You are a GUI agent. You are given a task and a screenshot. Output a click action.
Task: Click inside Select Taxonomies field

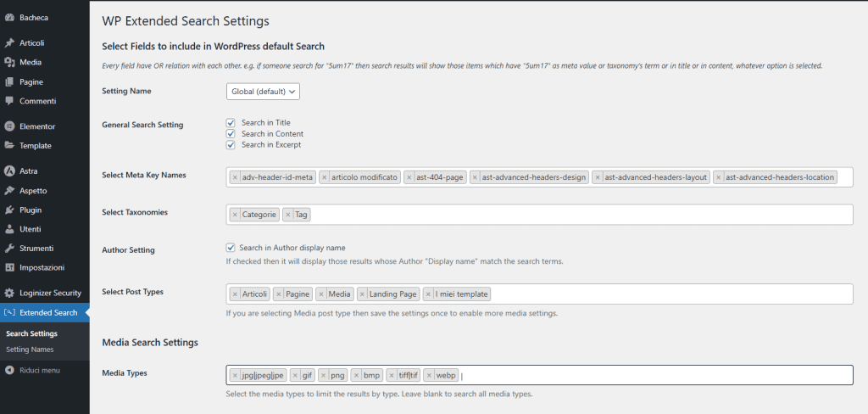pyautogui.click(x=539, y=215)
